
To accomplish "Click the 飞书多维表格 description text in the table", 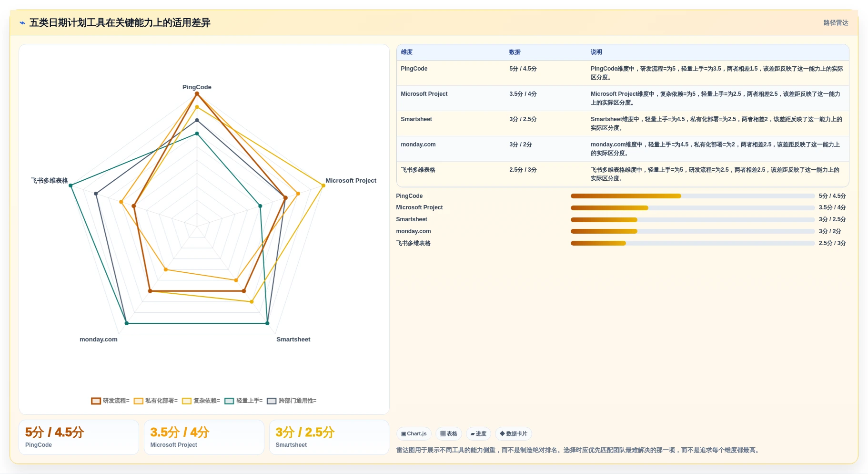I will [715, 174].
